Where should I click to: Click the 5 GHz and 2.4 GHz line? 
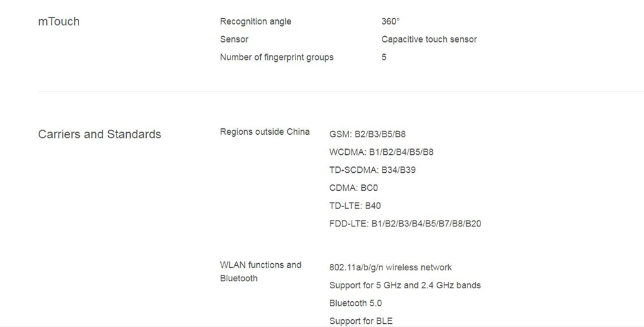[405, 286]
